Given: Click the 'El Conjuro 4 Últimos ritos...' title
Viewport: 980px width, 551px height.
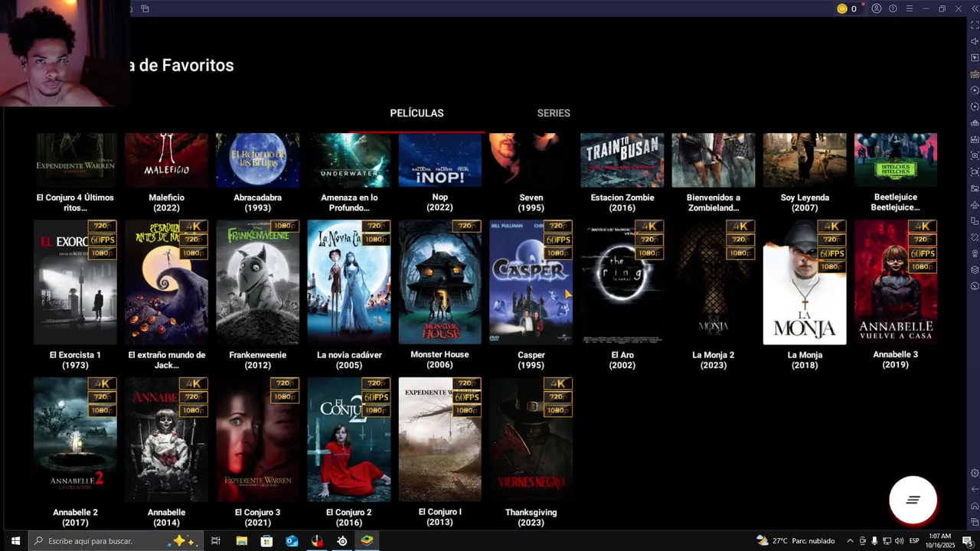Looking at the screenshot, I should (75, 203).
